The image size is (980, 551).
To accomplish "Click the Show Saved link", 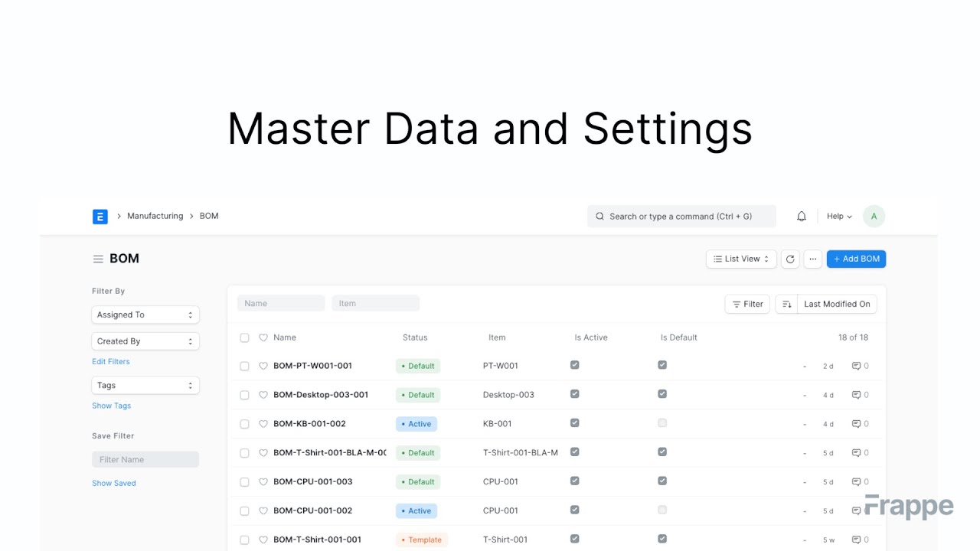I will point(114,484).
